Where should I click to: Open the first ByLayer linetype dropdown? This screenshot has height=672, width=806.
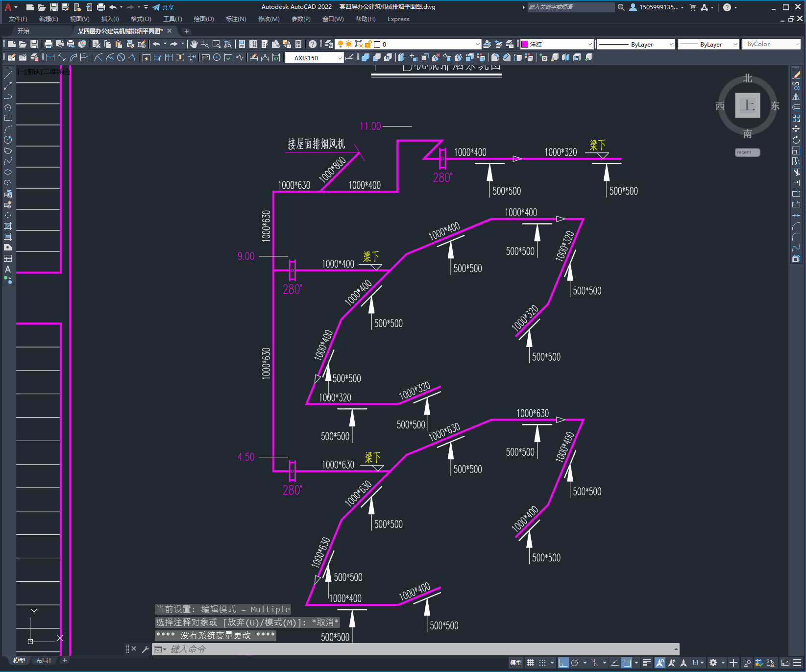click(636, 44)
